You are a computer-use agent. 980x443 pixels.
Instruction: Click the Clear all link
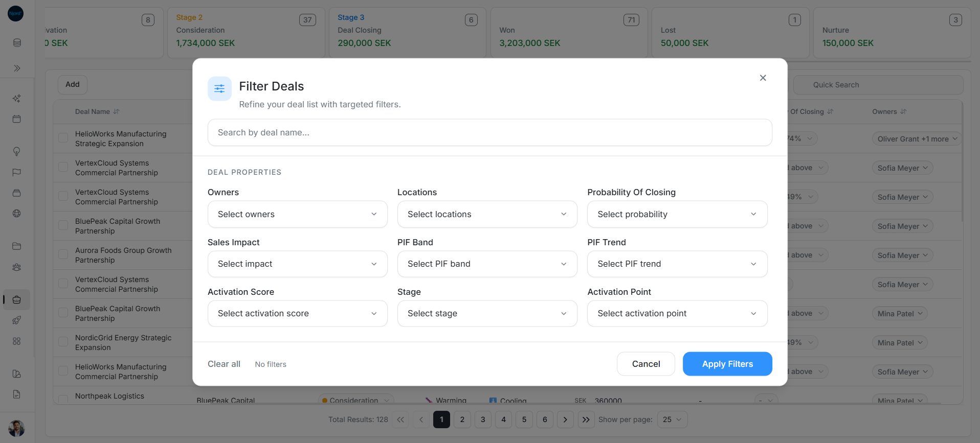[x=224, y=364]
